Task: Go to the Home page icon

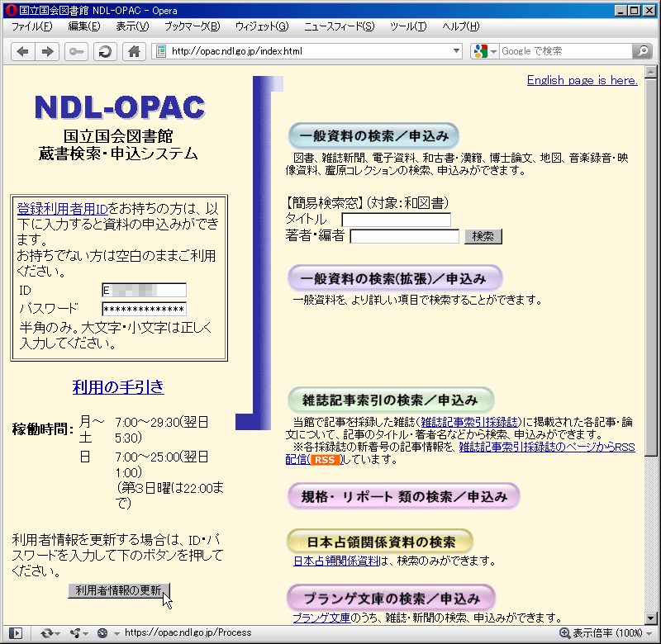Action: [x=133, y=51]
